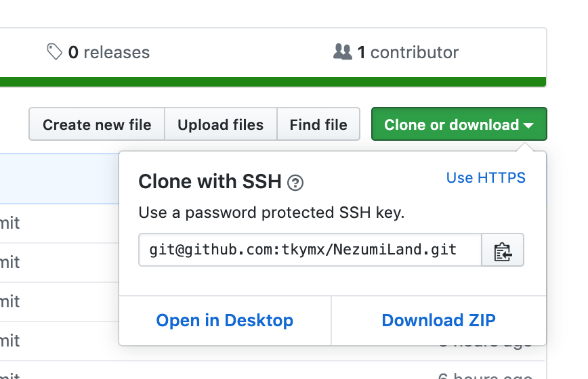Click the "Clone with SSH" heading
588x379 pixels.
tap(210, 181)
